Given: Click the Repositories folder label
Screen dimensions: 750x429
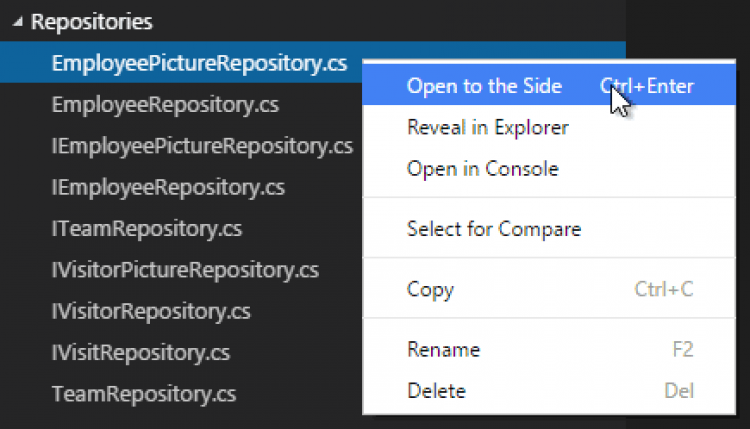Looking at the screenshot, I should (x=91, y=21).
